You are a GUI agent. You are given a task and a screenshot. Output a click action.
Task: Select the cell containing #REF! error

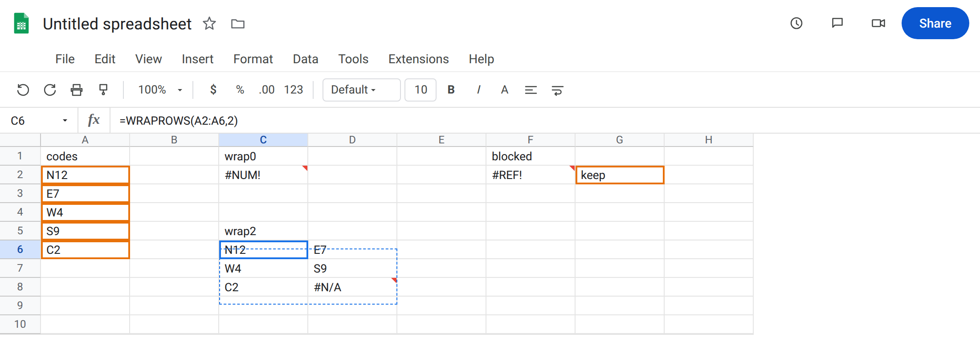pyautogui.click(x=531, y=175)
